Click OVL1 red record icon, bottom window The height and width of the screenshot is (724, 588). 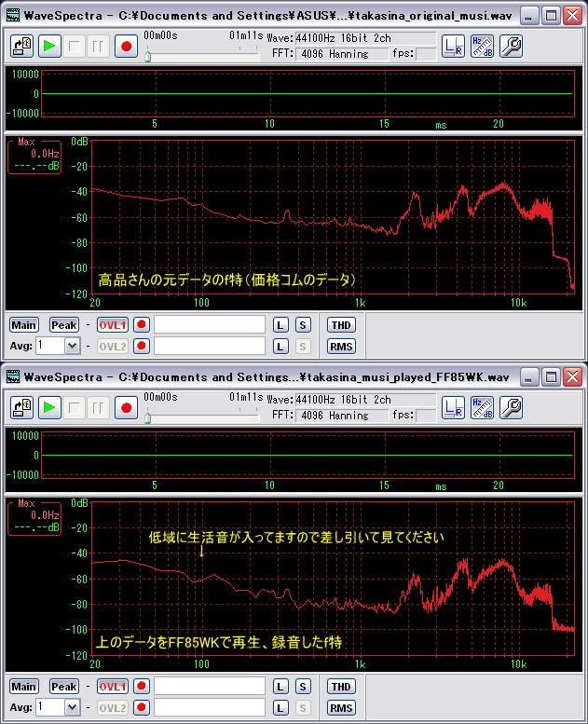(x=142, y=687)
